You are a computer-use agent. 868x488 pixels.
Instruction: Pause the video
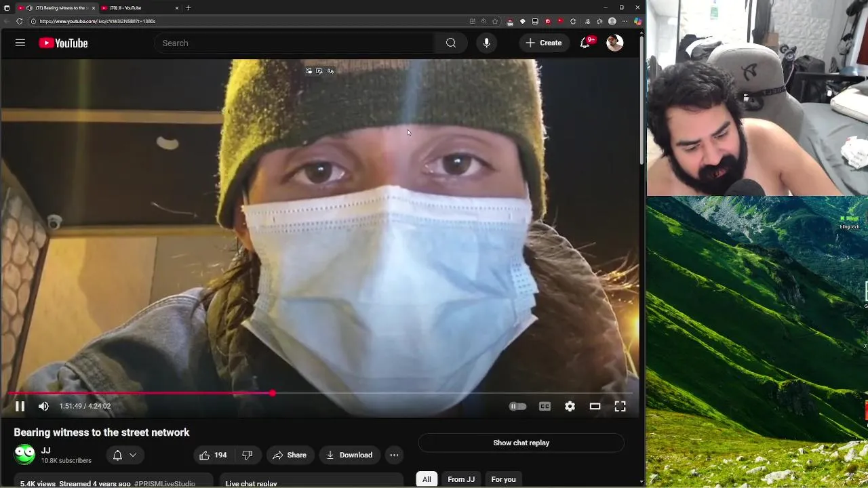pos(20,406)
